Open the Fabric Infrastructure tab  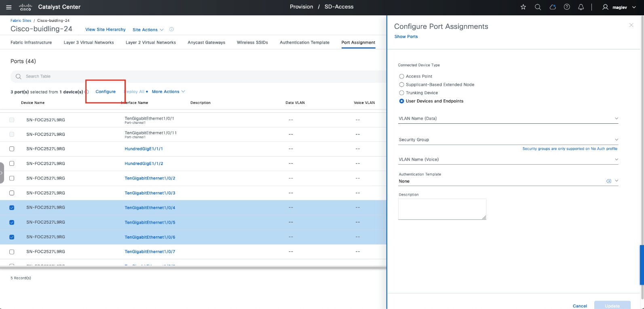31,42
